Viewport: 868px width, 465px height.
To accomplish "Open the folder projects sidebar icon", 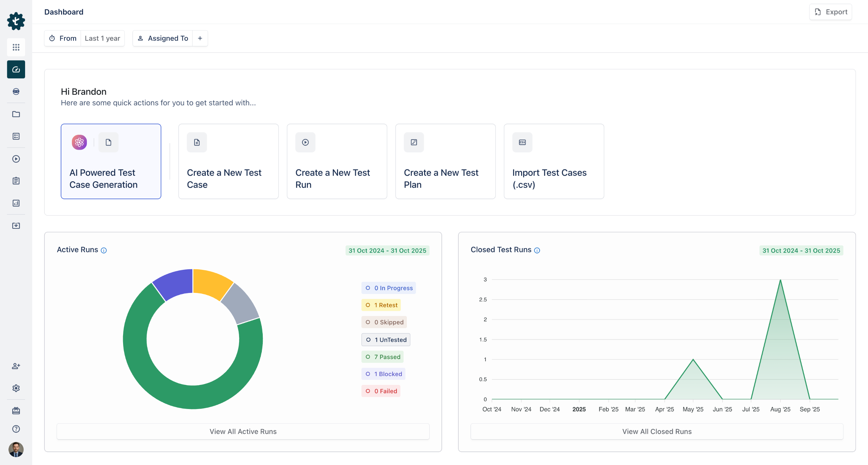I will [x=16, y=114].
